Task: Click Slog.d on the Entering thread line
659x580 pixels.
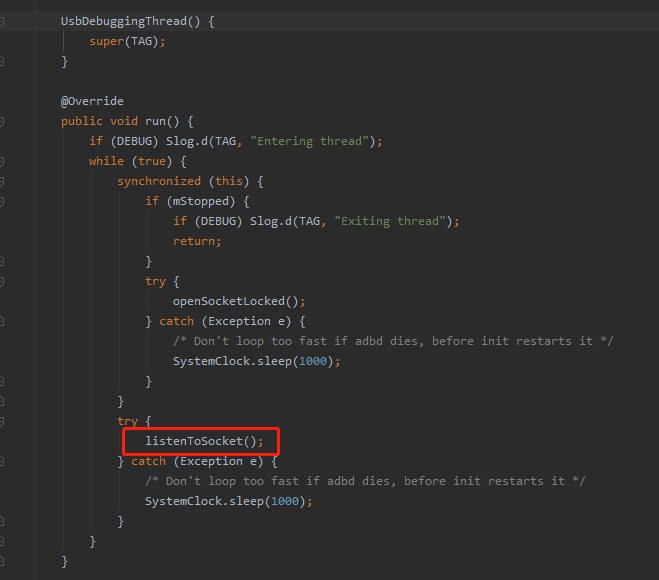Action: click(x=187, y=141)
